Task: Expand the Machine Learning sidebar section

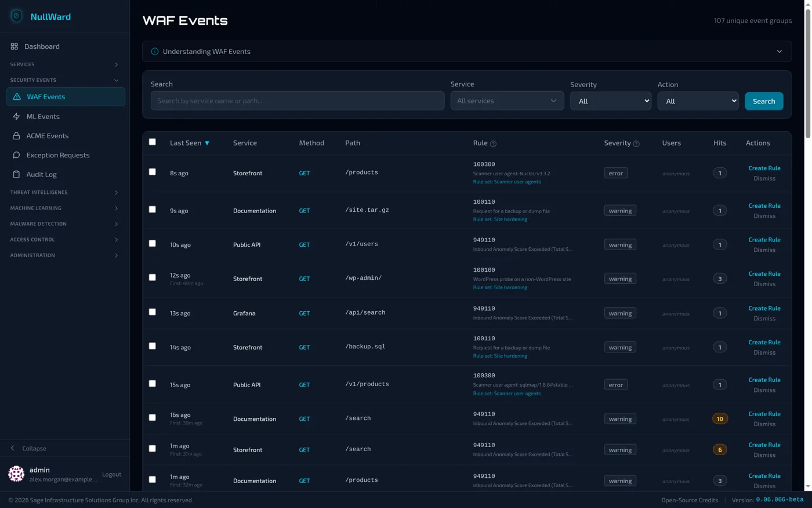Action: click(64, 208)
